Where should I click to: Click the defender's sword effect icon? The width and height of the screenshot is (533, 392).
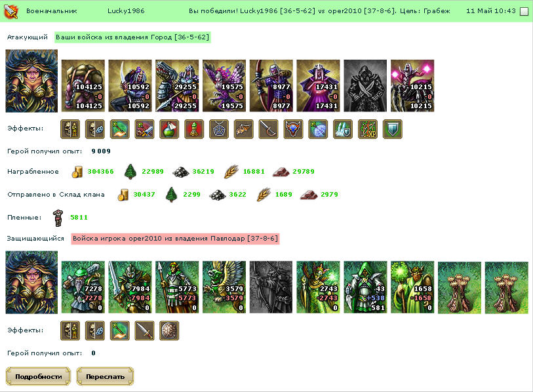(x=144, y=331)
